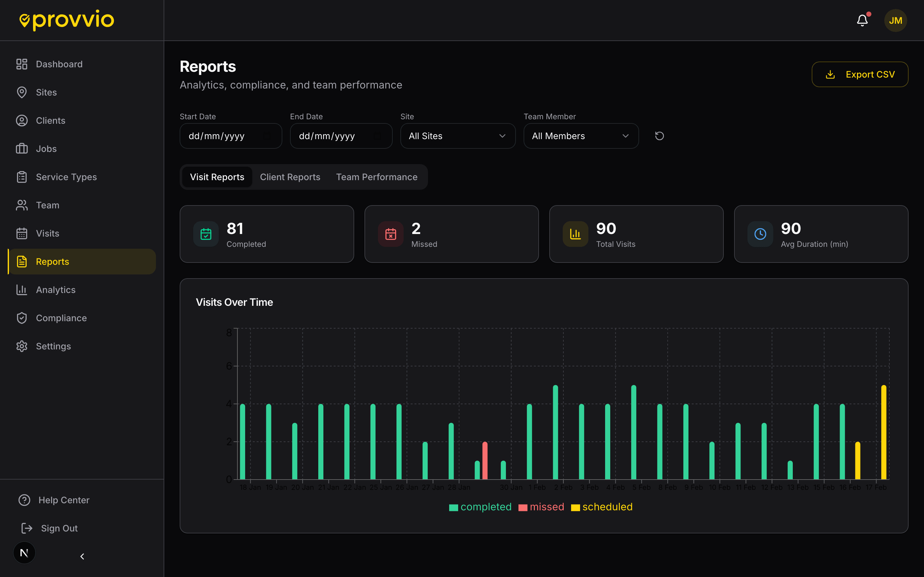Click the Compliance shield icon
The height and width of the screenshot is (577, 924).
click(x=22, y=317)
